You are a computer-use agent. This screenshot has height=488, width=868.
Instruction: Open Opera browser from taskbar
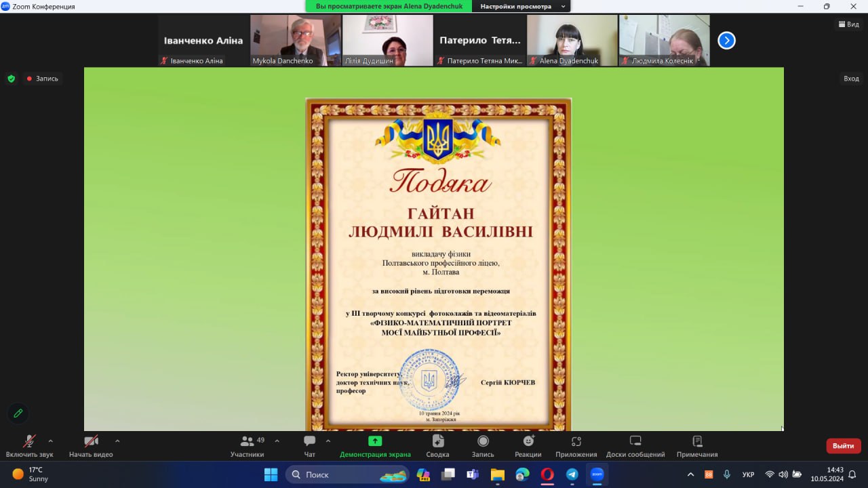coord(547,474)
